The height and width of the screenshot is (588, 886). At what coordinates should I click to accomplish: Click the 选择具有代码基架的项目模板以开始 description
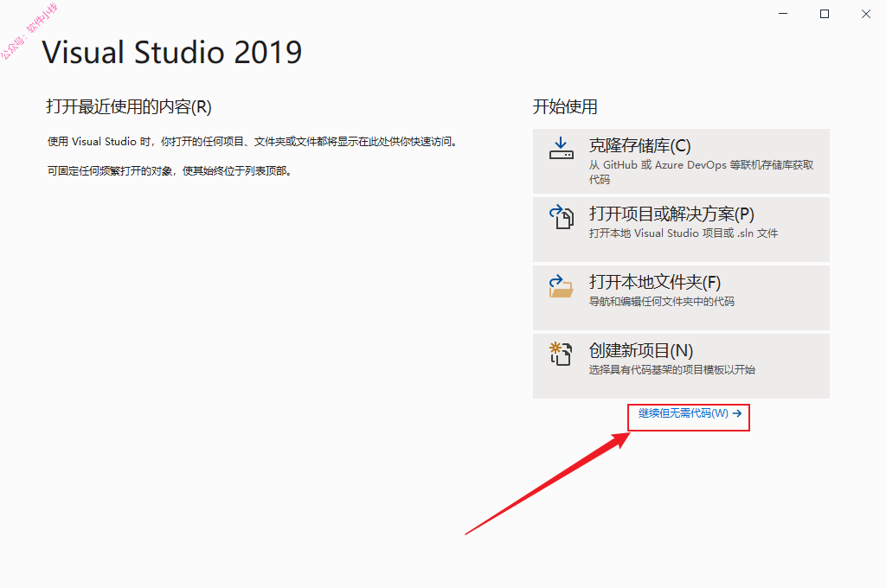[671, 370]
